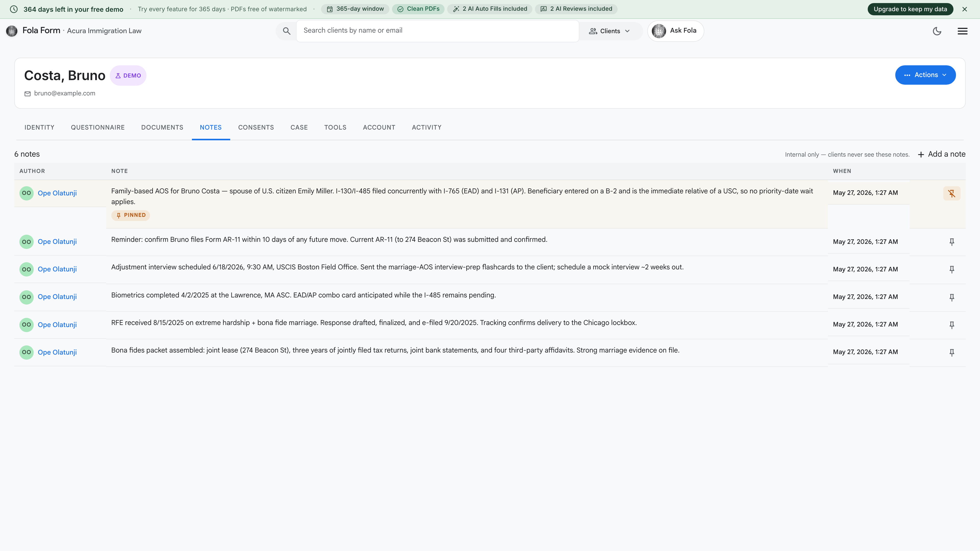Click OO avatar on Biometrics row

[27, 297]
